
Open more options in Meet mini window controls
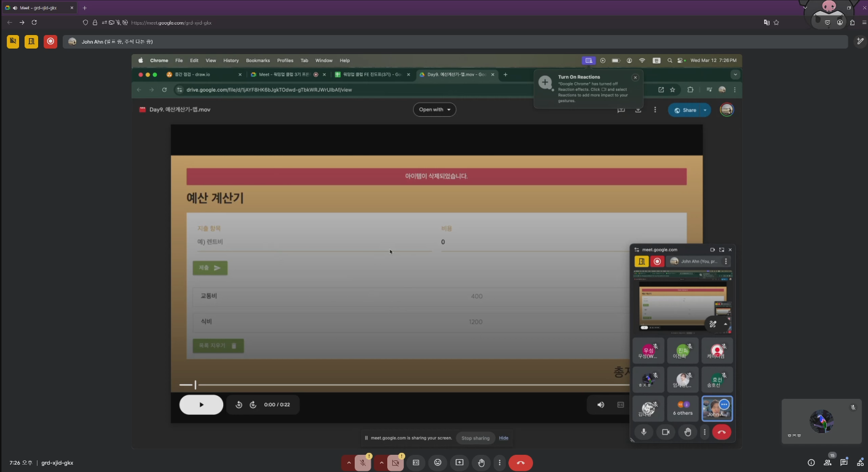point(704,432)
